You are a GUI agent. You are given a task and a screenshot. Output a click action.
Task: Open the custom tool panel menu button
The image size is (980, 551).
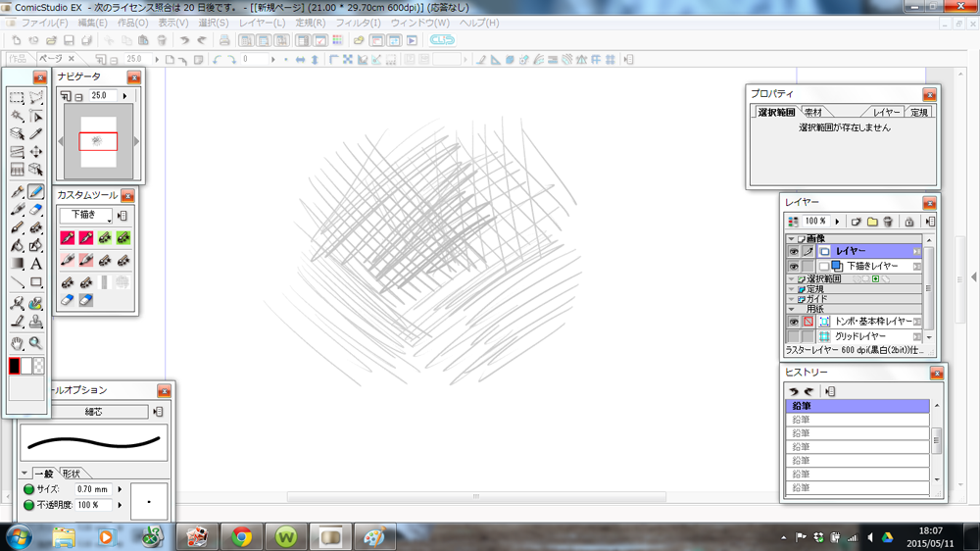(122, 216)
